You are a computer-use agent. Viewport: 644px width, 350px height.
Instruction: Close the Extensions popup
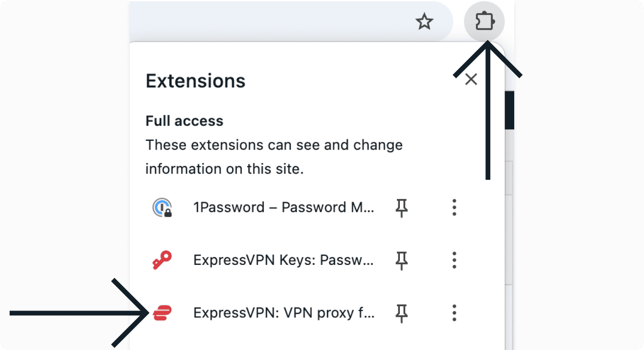471,80
